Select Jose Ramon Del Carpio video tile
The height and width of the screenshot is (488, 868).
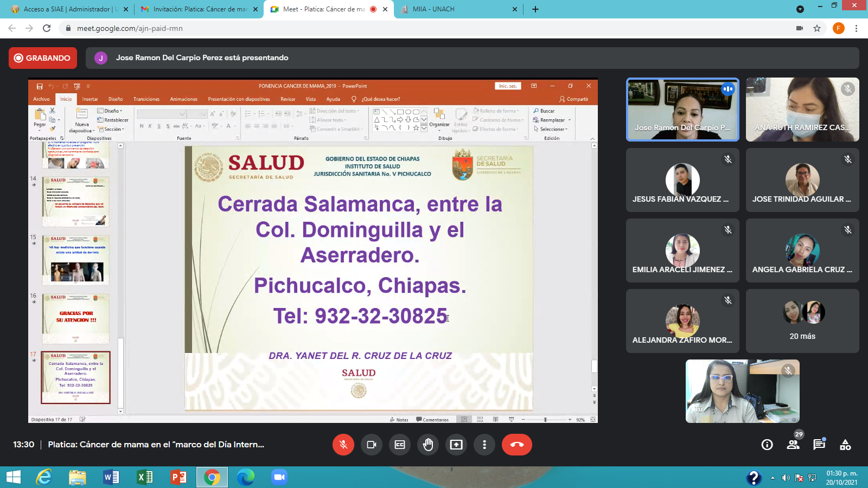[x=682, y=110]
